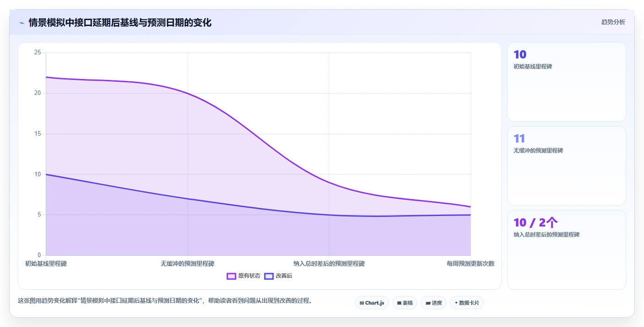Screen dimensions: 644x327
Task: Click x-axis label 初始基线里程碑
Action: (46, 264)
